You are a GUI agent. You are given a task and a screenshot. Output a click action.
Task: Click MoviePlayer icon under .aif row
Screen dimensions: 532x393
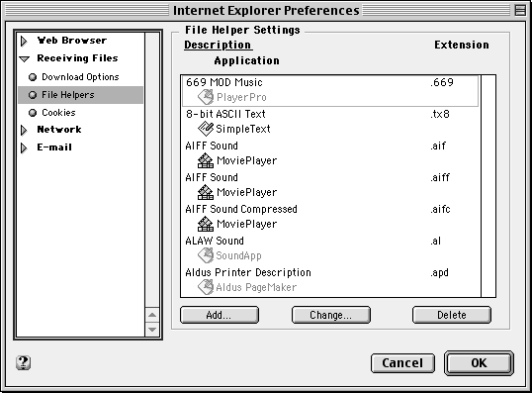tap(206, 160)
